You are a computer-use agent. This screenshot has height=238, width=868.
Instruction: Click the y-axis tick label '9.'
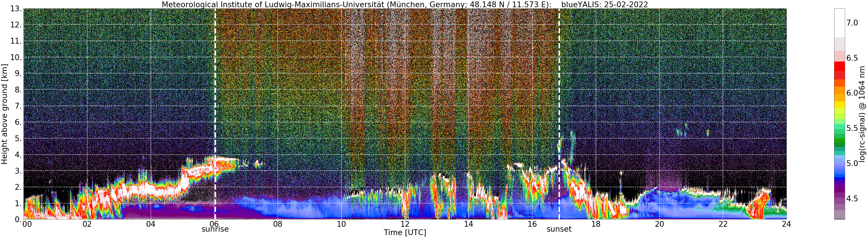(x=18, y=73)
